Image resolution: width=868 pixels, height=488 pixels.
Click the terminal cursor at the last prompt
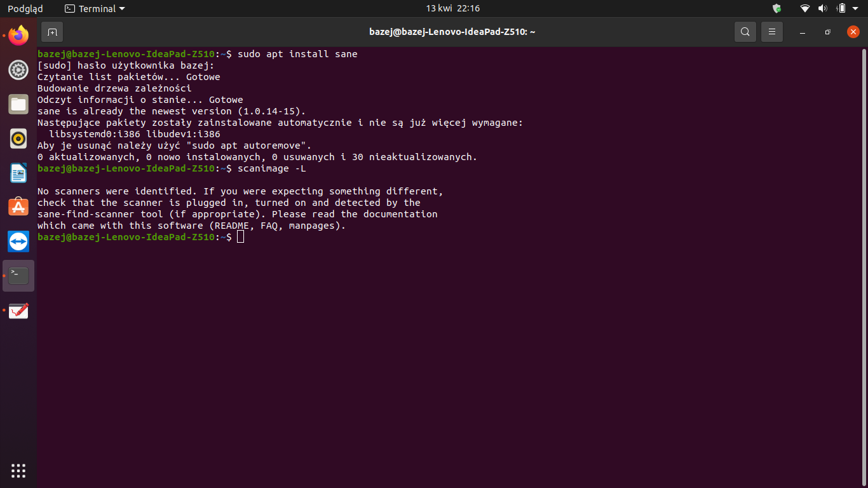240,237
